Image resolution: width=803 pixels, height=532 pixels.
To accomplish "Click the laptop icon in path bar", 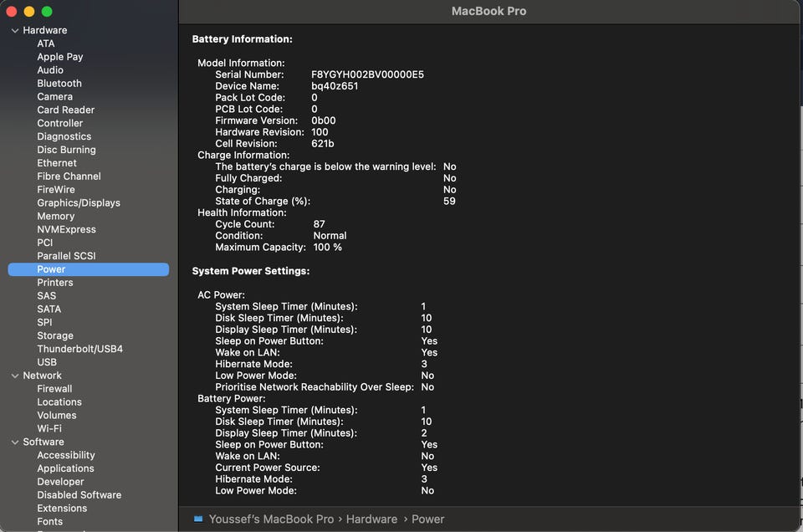I will (x=198, y=519).
